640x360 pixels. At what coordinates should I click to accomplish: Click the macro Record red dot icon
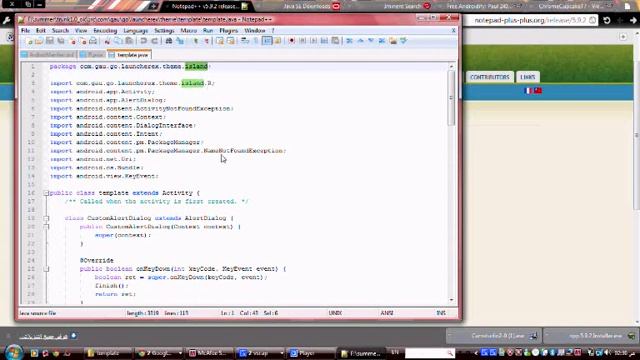pyautogui.click(x=291, y=41)
